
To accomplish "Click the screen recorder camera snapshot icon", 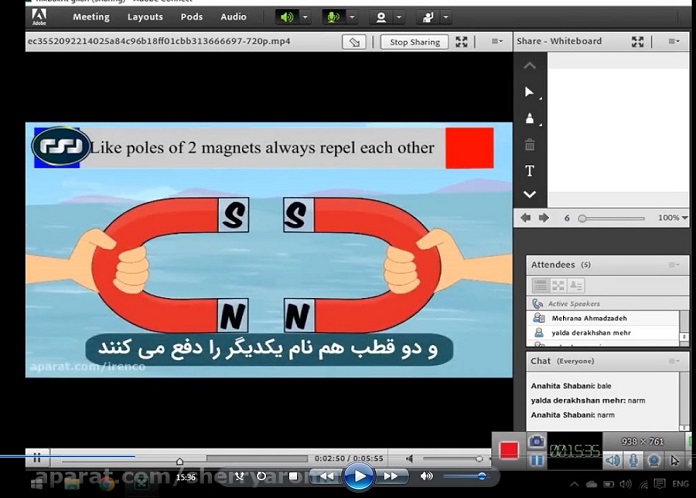I will pos(536,441).
